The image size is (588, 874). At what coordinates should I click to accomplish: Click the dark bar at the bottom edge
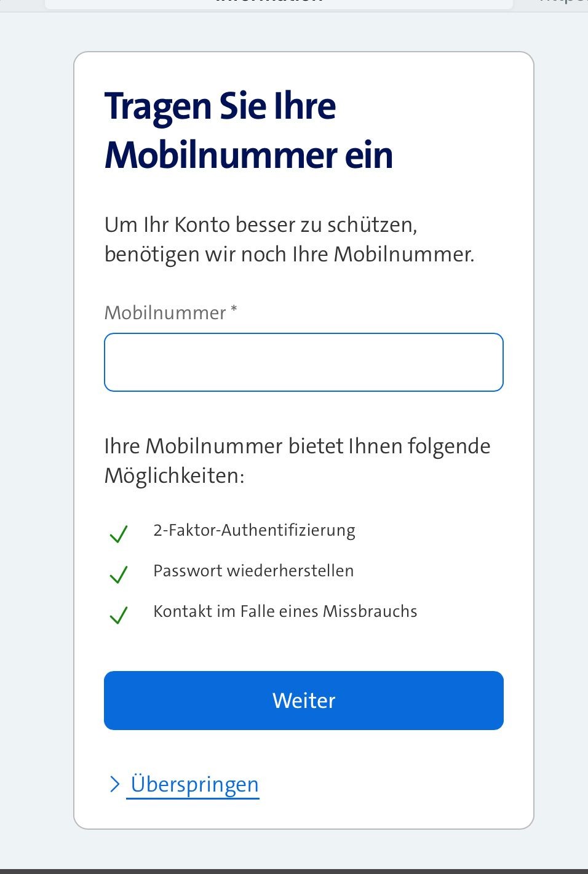pos(294,871)
